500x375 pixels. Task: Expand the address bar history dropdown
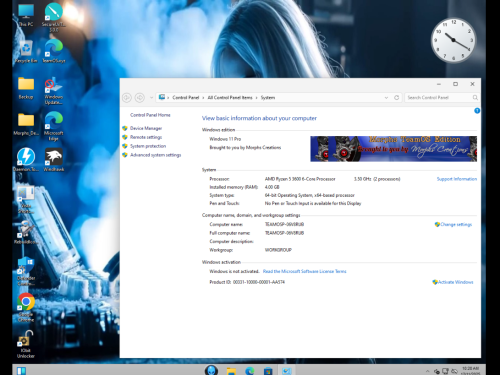pos(386,98)
